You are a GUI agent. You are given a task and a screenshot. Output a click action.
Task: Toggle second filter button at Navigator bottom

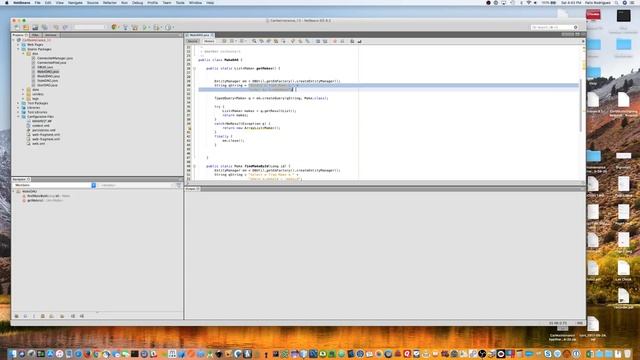click(25, 316)
